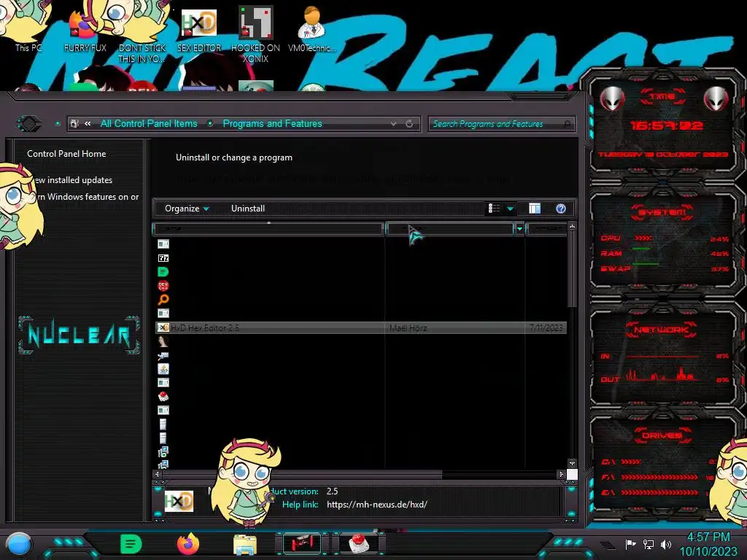Expand the All Control Panel Items breadcrumb arrow

(210, 124)
